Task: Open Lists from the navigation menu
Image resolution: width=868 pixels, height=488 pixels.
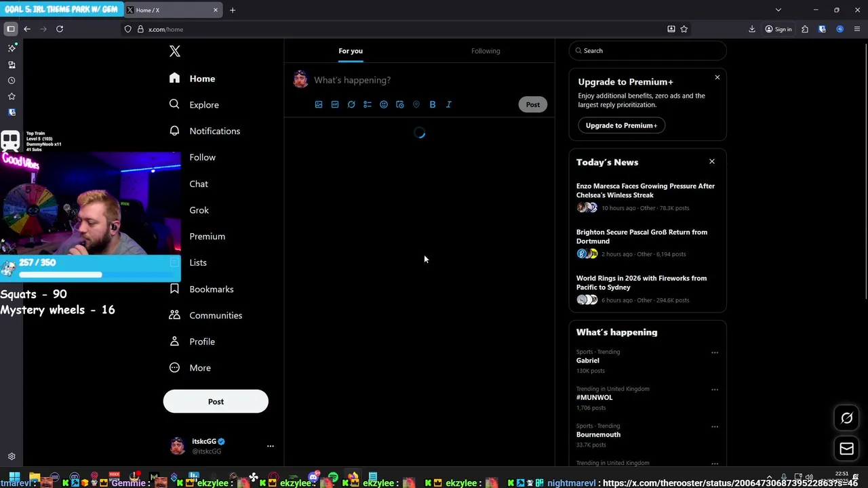Action: tap(198, 262)
